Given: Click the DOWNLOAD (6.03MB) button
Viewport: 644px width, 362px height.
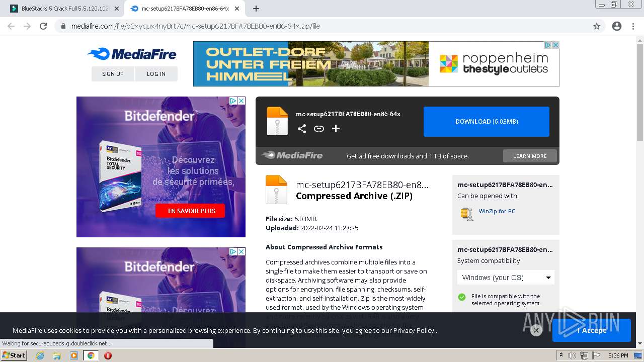Looking at the screenshot, I should pyautogui.click(x=487, y=121).
